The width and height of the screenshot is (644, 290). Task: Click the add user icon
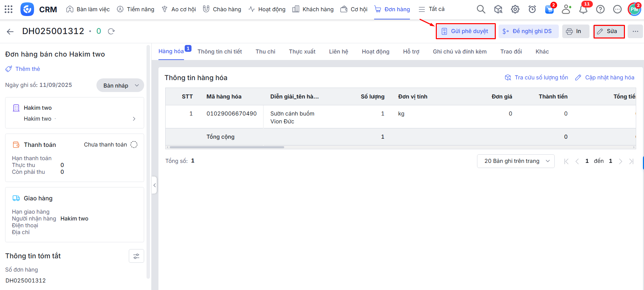566,9
